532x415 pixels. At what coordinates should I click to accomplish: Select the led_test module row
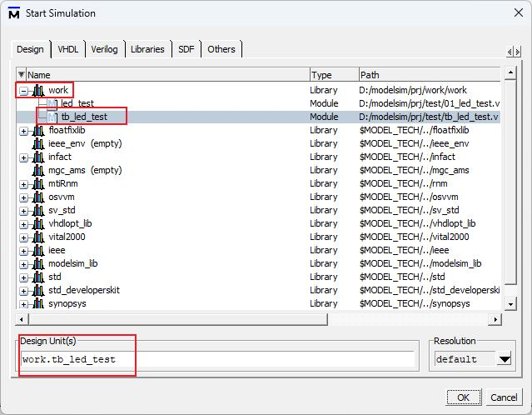pyautogui.click(x=259, y=103)
